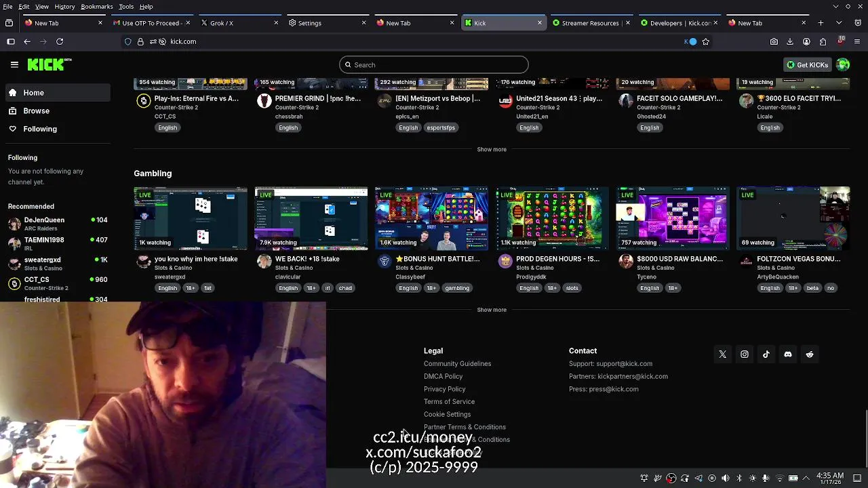Open BONUS HUNT BATTLE stream thumbnail
The width and height of the screenshot is (868, 488).
tap(431, 218)
